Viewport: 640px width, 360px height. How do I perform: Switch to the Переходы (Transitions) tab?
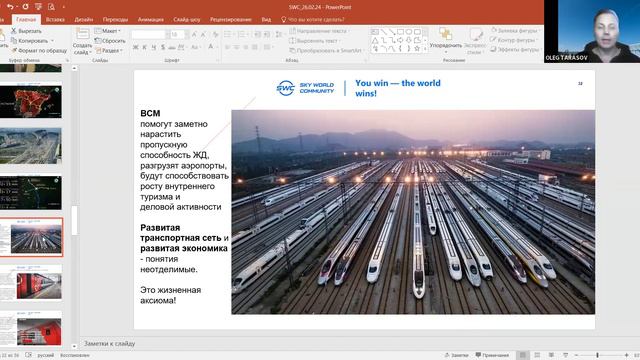click(115, 20)
